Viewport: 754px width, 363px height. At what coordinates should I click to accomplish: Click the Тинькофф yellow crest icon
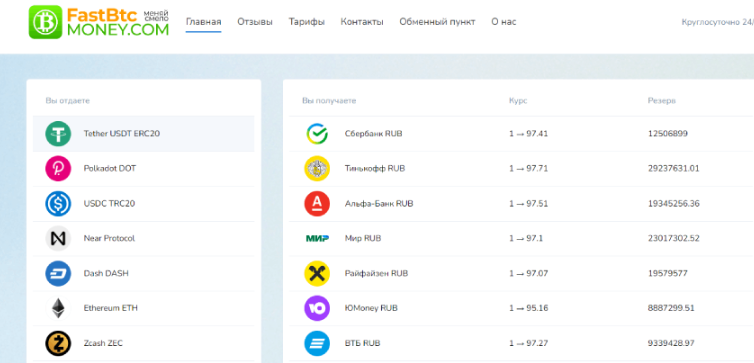point(317,169)
